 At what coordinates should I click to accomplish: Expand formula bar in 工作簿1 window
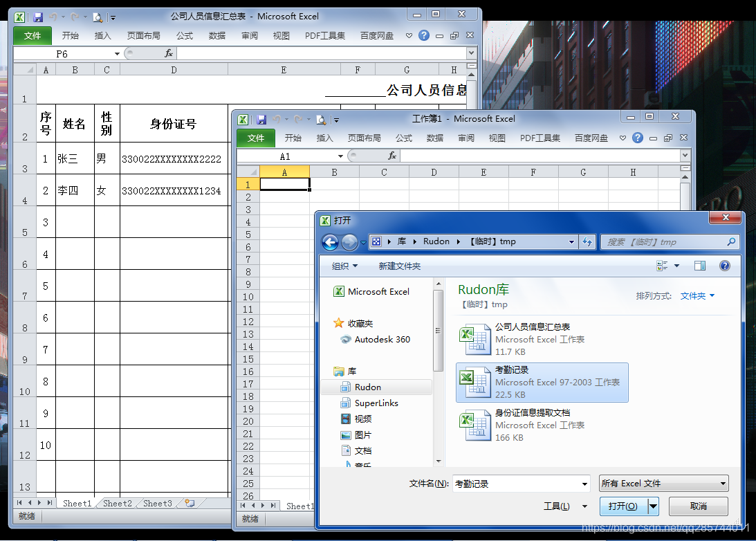[685, 155]
